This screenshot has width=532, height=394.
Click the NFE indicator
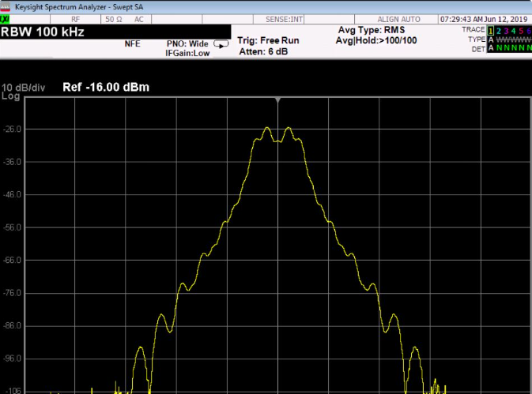(x=132, y=43)
